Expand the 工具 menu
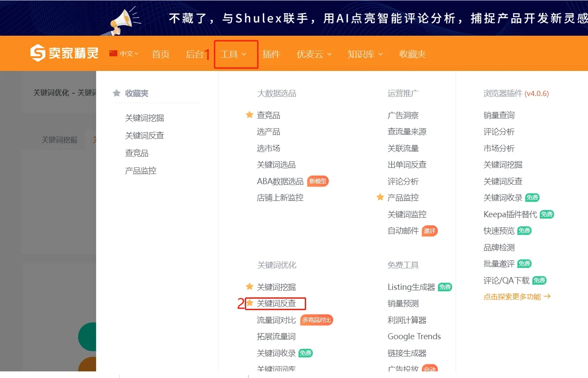 pyautogui.click(x=233, y=54)
